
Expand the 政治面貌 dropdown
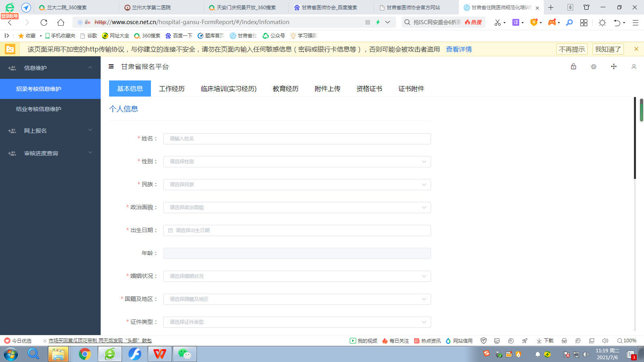pos(297,208)
